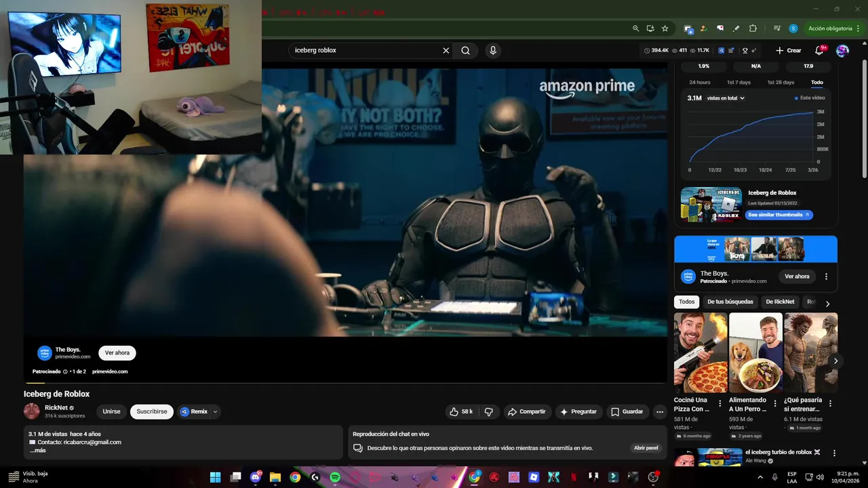Click Abrir panel for chat replay
Viewport: 868px width, 488px height.
point(646,448)
